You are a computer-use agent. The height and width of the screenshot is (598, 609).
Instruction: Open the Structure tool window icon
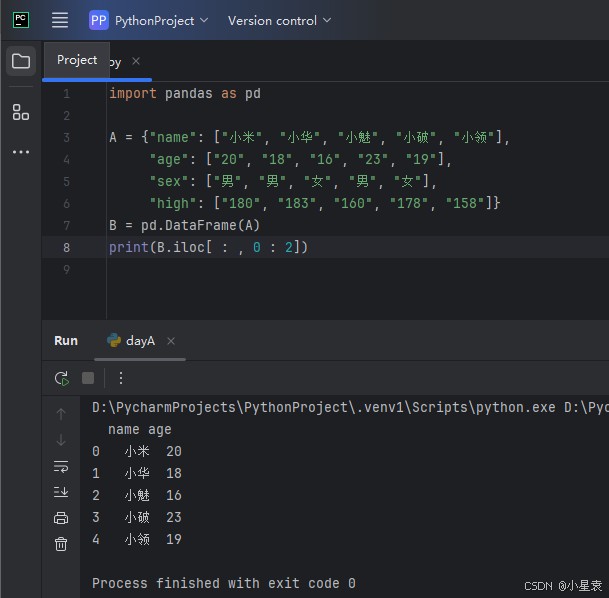[x=21, y=112]
